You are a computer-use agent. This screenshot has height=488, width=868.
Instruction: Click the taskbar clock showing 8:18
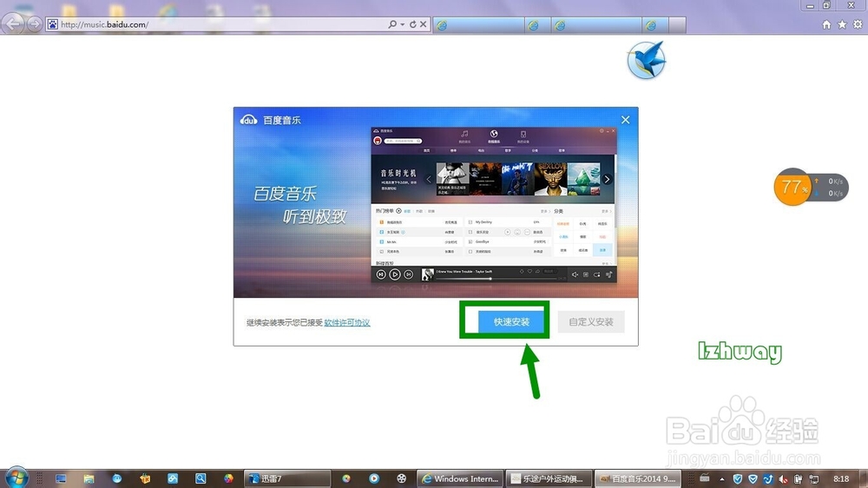click(x=841, y=478)
